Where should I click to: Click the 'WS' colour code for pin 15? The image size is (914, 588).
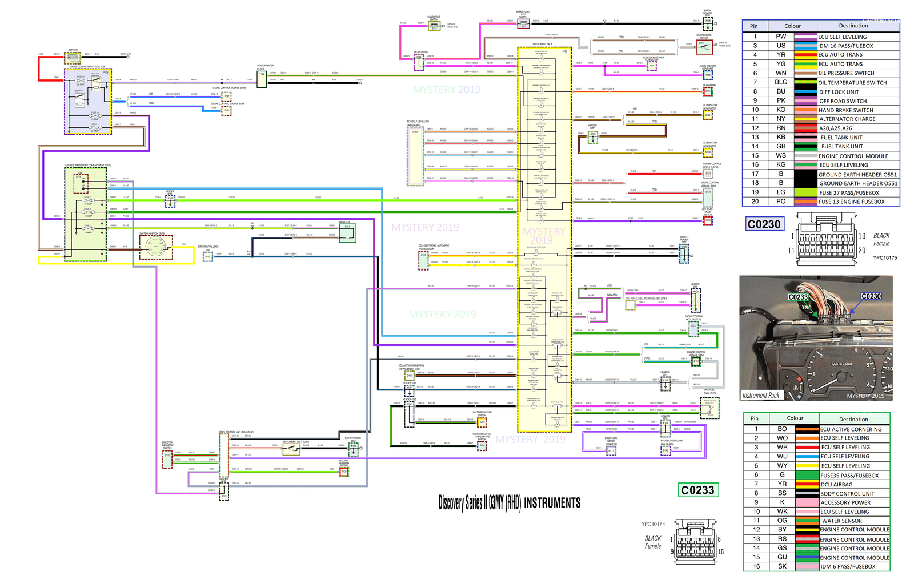click(781, 155)
